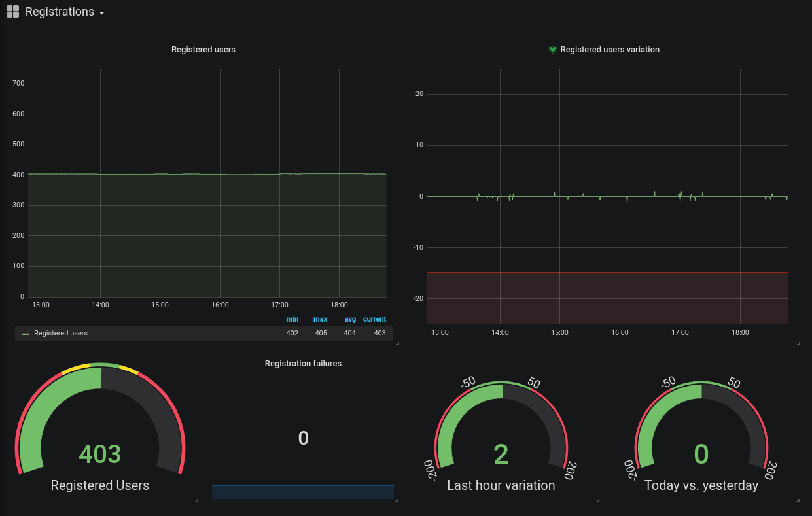Sort legend by max column
Image resolution: width=812 pixels, height=516 pixels.
[321, 319]
